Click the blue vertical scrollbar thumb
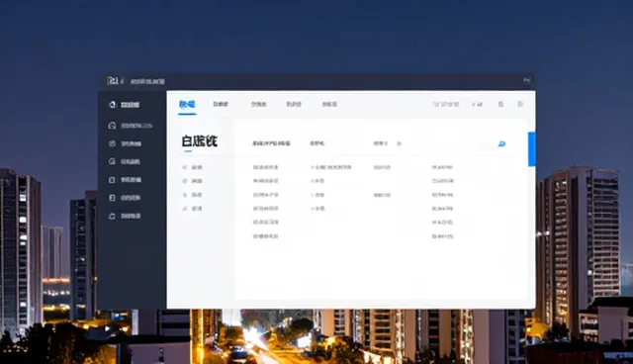 point(532,149)
